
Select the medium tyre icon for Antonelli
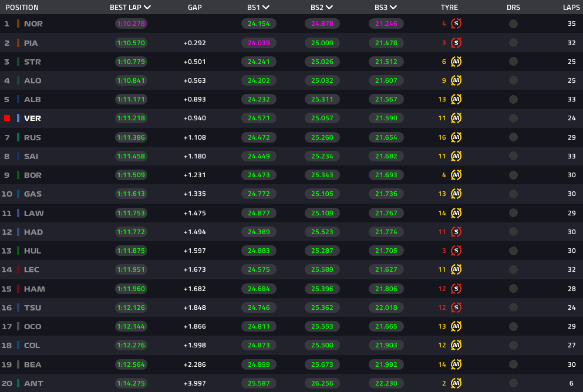pyautogui.click(x=456, y=383)
